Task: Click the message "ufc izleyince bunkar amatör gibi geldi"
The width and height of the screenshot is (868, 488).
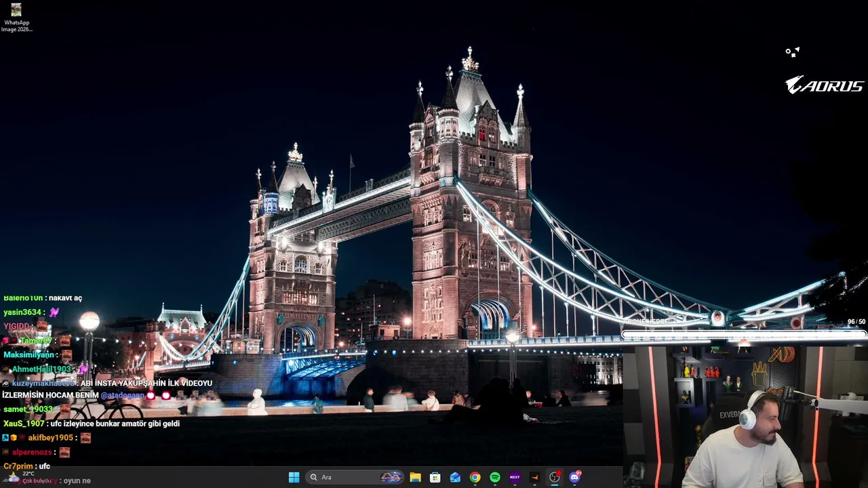Action: (x=115, y=424)
